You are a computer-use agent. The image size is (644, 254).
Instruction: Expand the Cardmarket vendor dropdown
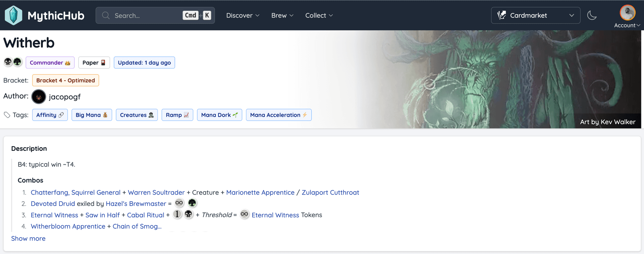(x=536, y=15)
